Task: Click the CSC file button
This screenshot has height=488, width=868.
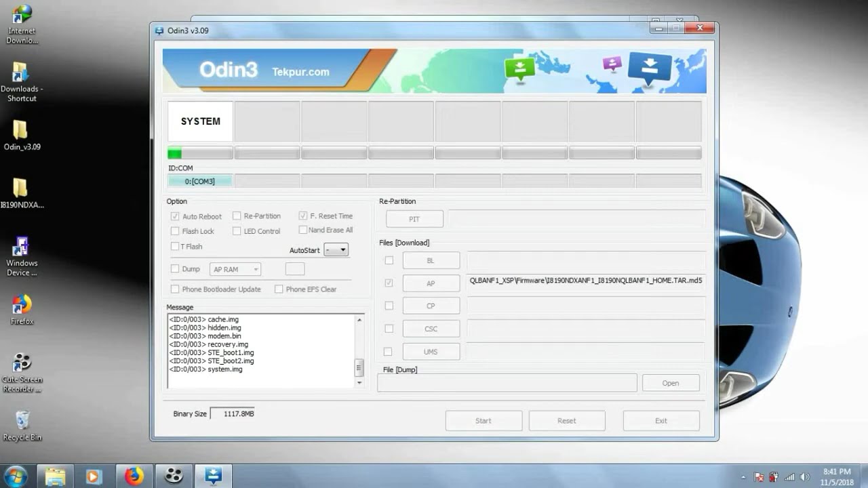Action: pos(431,329)
